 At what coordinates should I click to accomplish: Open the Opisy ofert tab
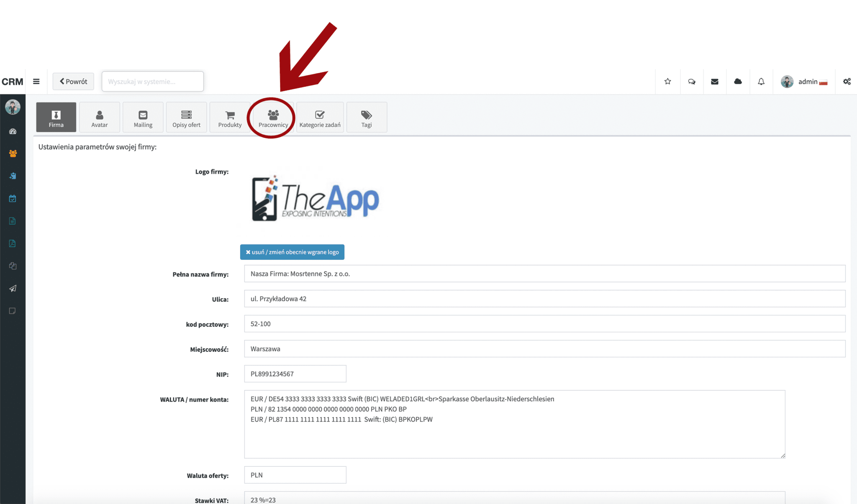tap(186, 117)
